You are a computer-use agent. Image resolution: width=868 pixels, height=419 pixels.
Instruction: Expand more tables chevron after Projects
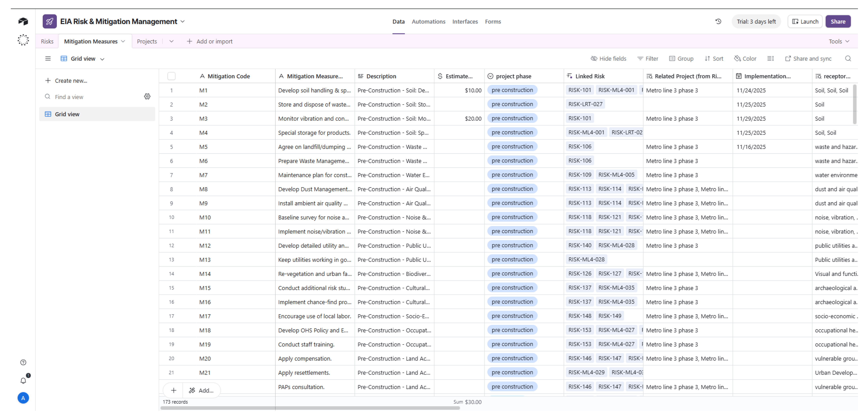171,41
